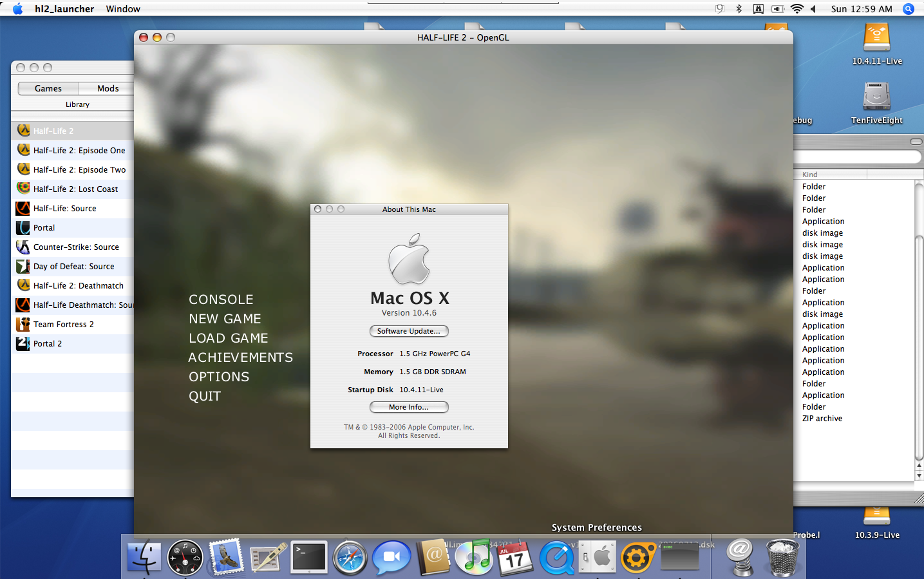Image resolution: width=924 pixels, height=579 pixels.
Task: Click the Software Update... button
Action: (x=409, y=331)
